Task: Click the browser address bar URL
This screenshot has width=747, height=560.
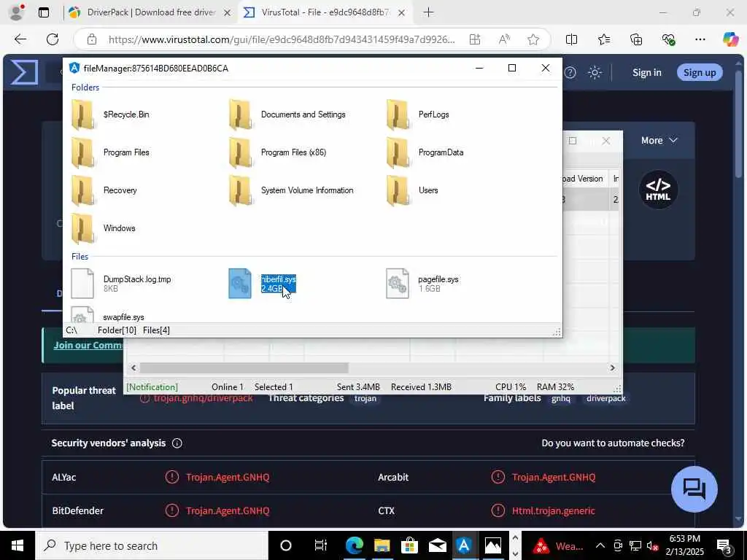Action: [282, 39]
